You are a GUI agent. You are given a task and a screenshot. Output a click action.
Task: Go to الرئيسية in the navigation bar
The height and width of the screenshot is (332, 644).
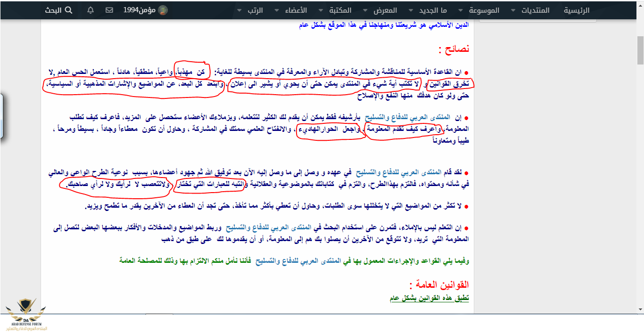click(577, 10)
